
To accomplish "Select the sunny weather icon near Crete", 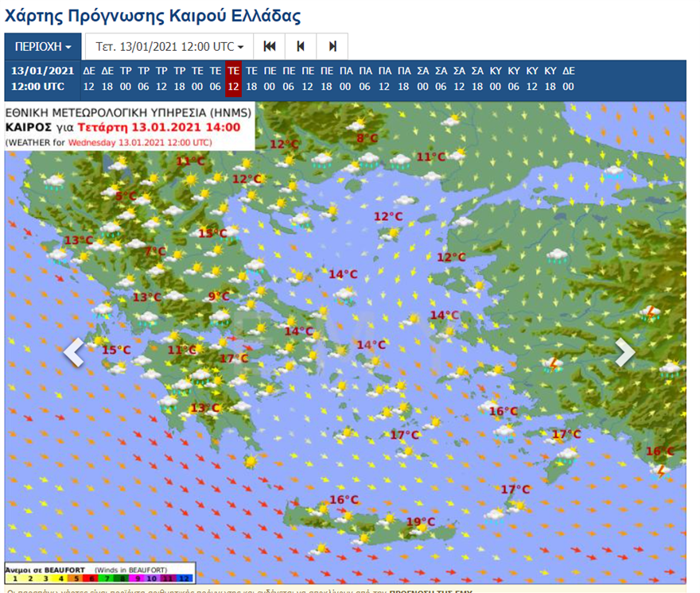I will (x=389, y=517).
